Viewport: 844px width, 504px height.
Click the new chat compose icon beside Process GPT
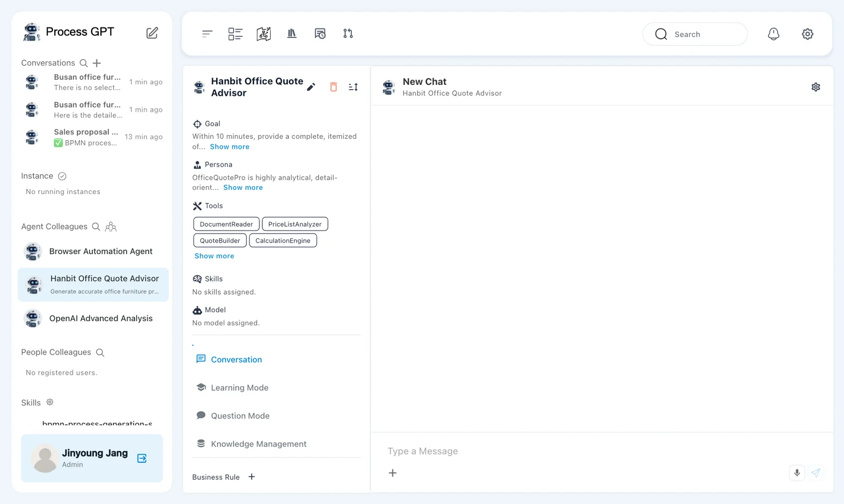pyautogui.click(x=152, y=33)
